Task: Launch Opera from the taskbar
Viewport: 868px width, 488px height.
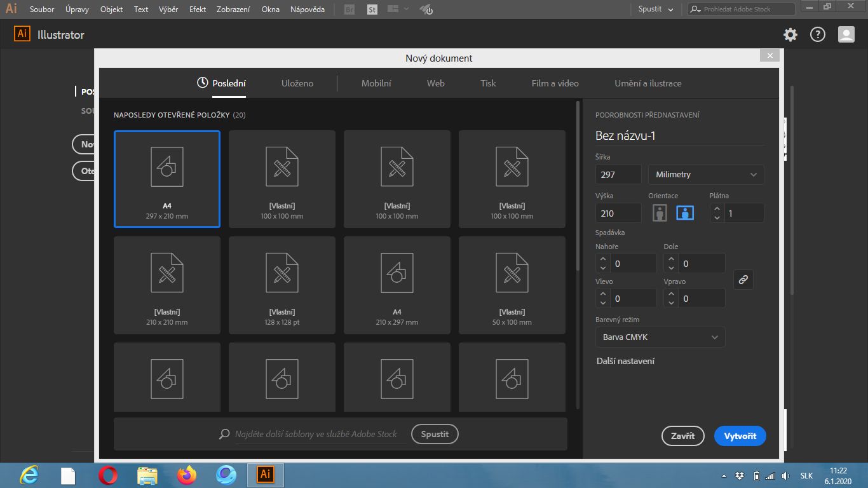Action: (108, 475)
